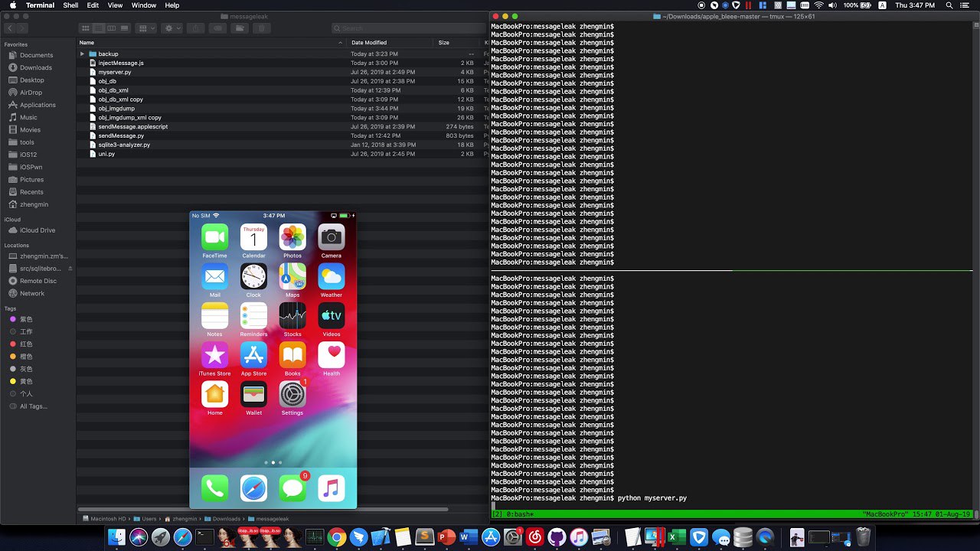Image resolution: width=980 pixels, height=551 pixels.
Task: Switch Finder to icon view
Action: [87, 28]
